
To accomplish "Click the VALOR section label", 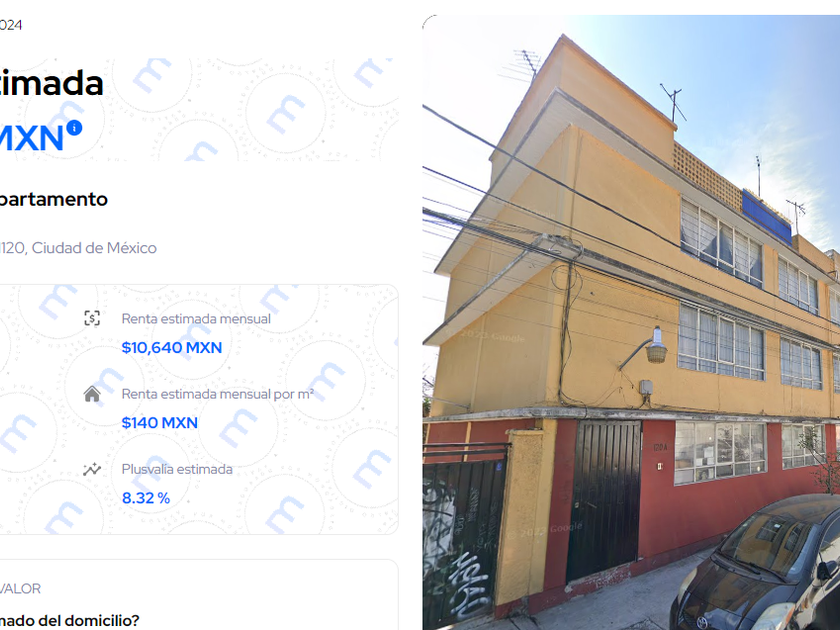I will (x=20, y=589).
